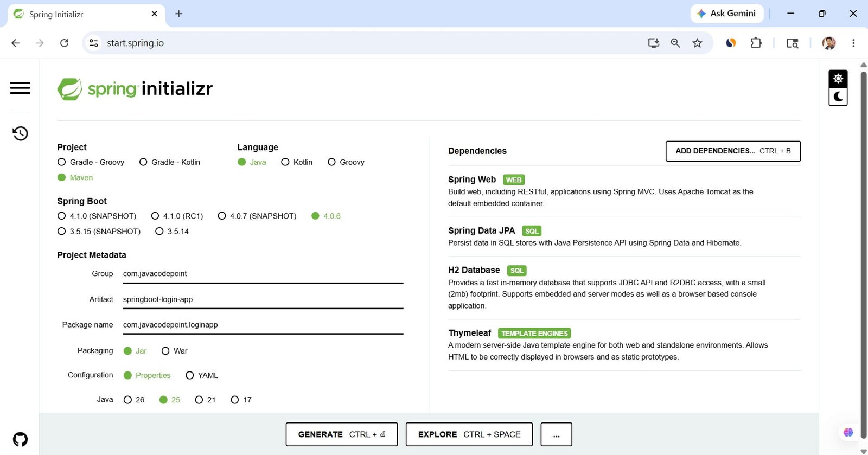
Task: Bookmark this page with the star
Action: coord(697,43)
